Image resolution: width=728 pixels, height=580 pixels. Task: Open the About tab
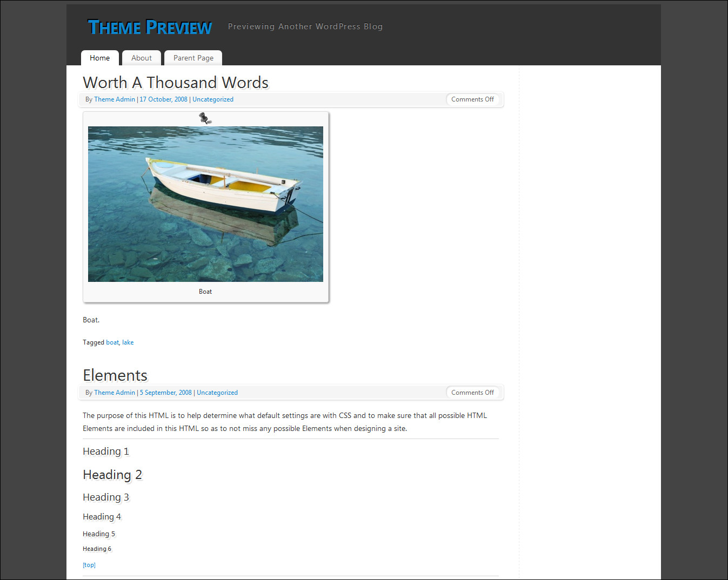[x=142, y=58]
